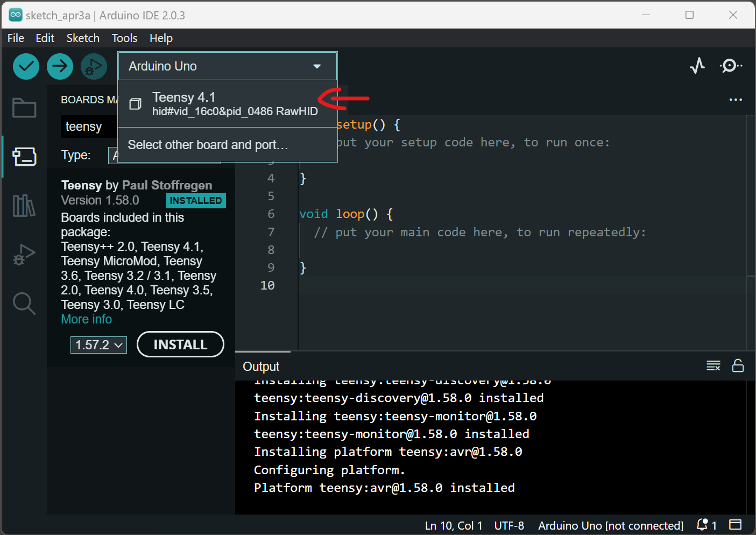Click 'UTF-8' in status bar
The image size is (756, 535).
(509, 525)
